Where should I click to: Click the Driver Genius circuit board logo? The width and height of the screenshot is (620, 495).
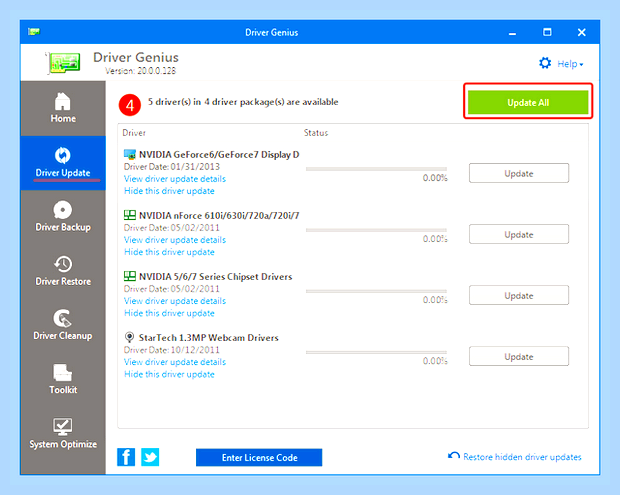pyautogui.click(x=63, y=62)
